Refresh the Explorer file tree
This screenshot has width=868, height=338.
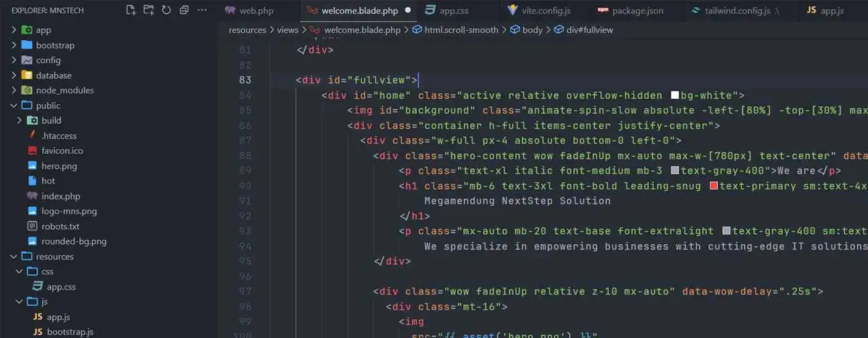tap(166, 10)
